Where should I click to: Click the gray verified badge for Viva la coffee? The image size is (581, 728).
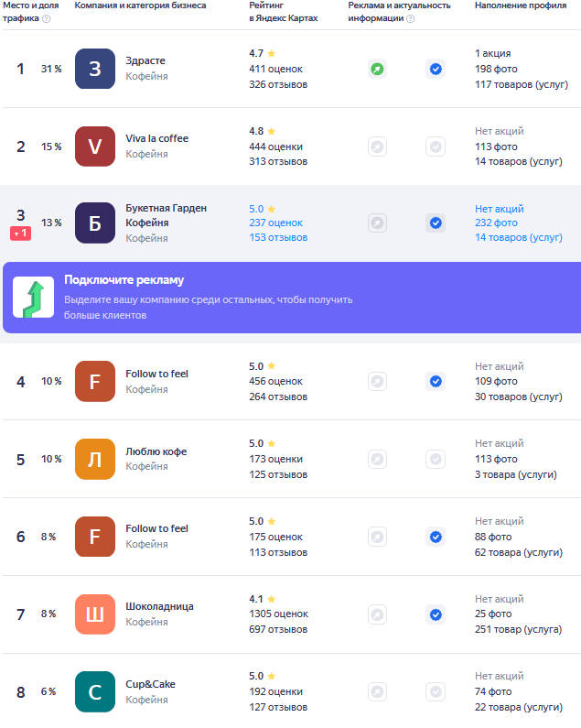436,147
